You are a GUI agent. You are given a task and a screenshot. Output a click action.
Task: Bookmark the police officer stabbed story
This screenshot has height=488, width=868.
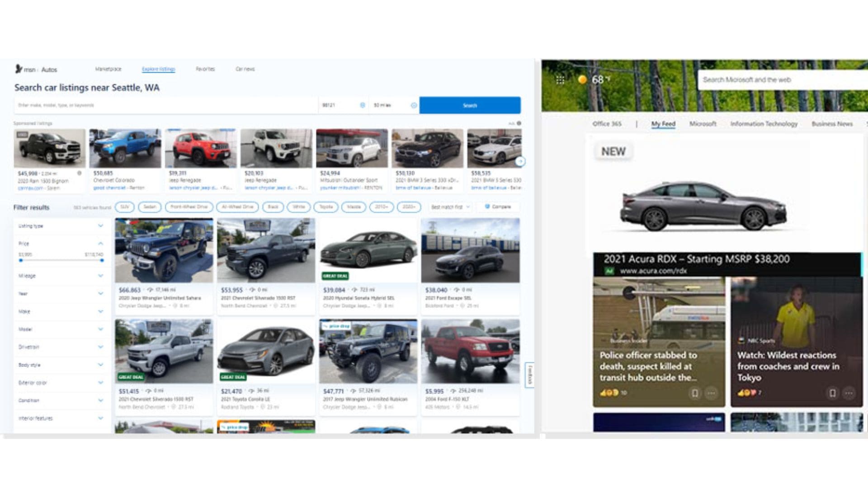pyautogui.click(x=695, y=393)
